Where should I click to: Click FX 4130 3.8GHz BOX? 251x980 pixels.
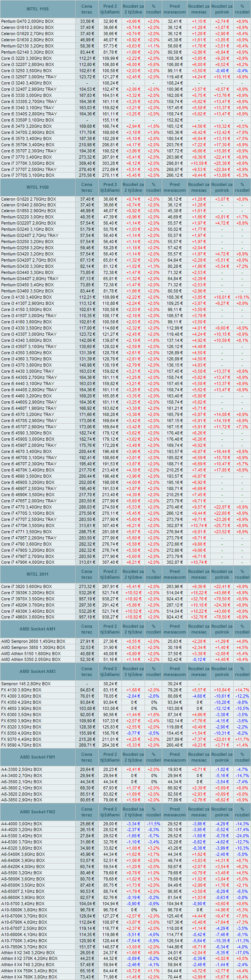point(21,690)
